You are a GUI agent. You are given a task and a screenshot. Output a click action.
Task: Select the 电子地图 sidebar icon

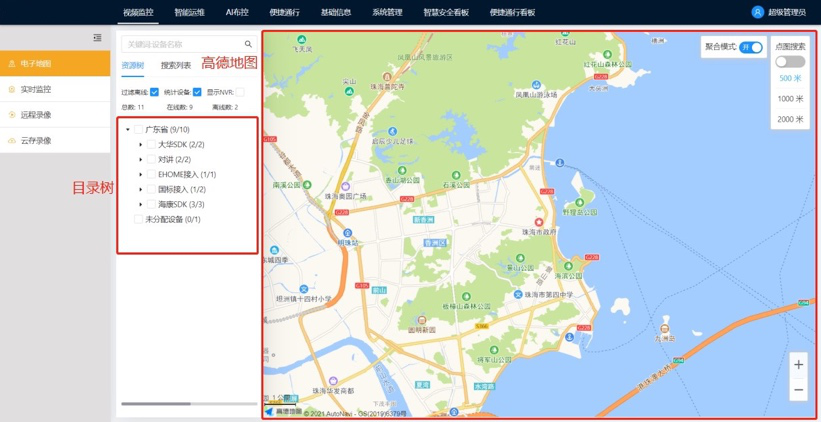(12, 64)
